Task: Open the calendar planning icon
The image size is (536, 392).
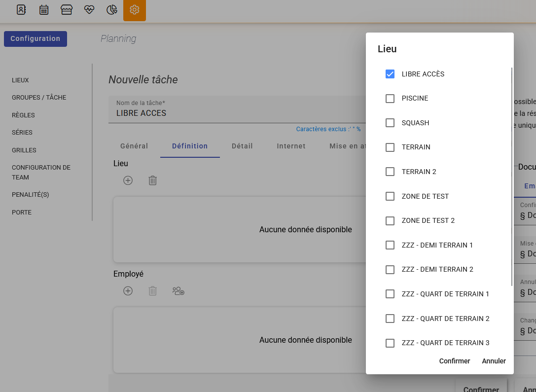Action: pos(44,10)
